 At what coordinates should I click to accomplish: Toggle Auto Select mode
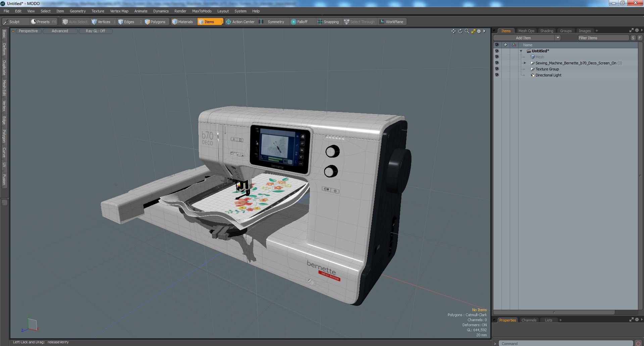point(75,22)
